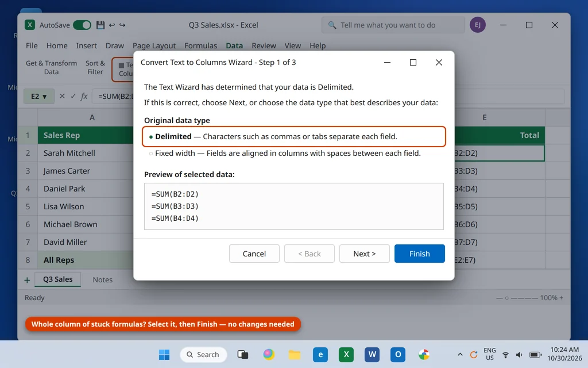Select column E header
Image resolution: width=588 pixels, height=368 pixels.
click(500, 117)
